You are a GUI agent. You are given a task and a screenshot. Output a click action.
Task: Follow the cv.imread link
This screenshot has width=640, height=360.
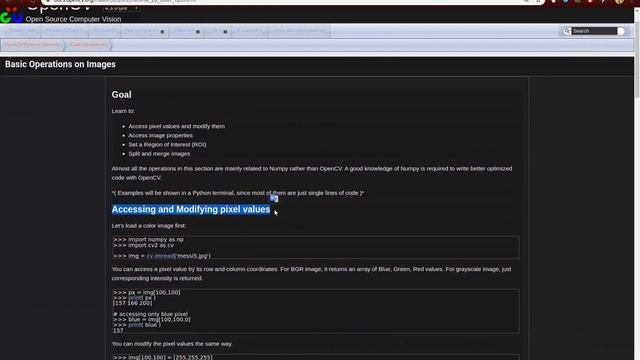(x=160, y=256)
